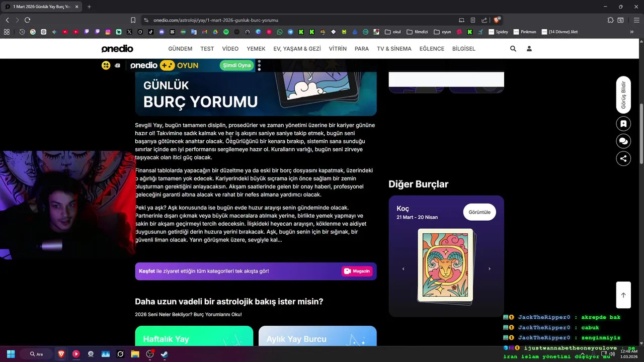
Task: Open the browser extensions puzzle icon
Action: (610, 20)
